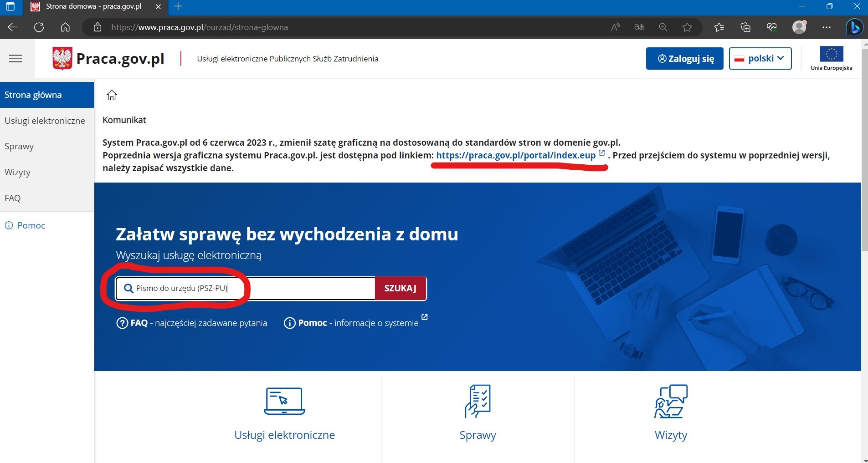The image size is (868, 463).
Task: Open Pomoc - informacje o systemie link
Action: [355, 322]
